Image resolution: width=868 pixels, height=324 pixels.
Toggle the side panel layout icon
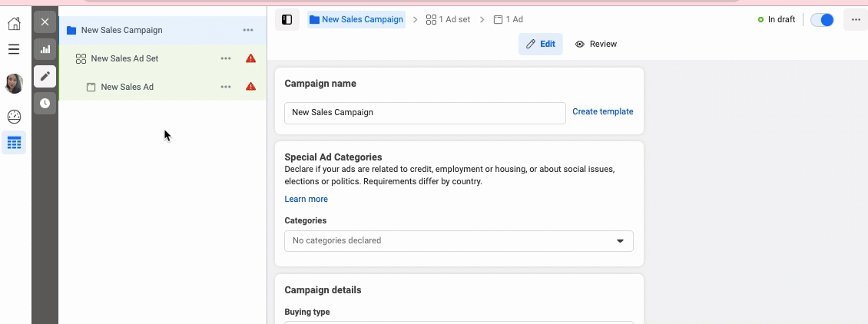pyautogui.click(x=287, y=20)
